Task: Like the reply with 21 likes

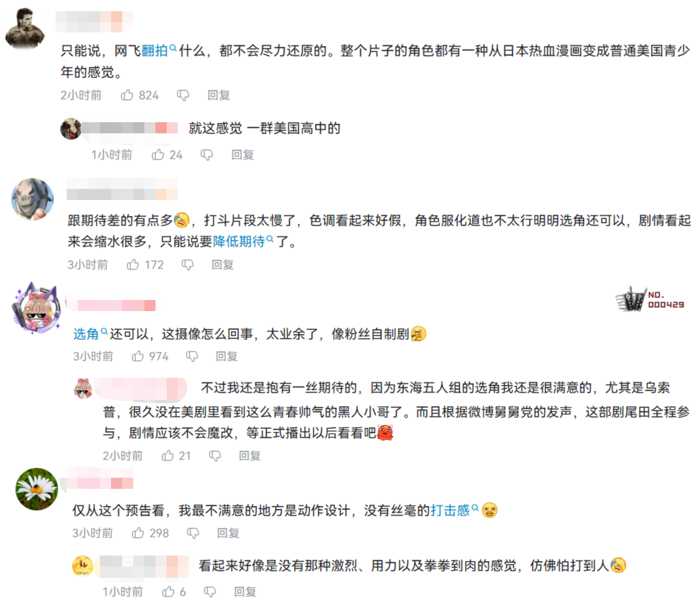Action: 167,455
